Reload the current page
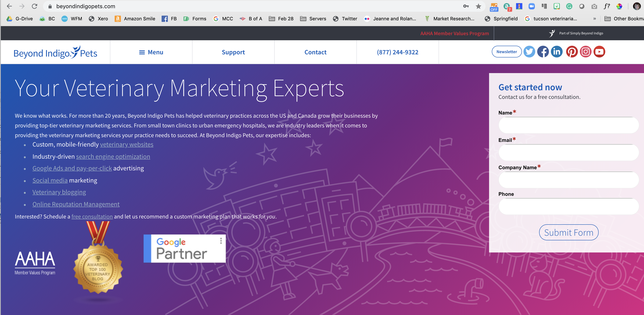The image size is (644, 315). [34, 6]
